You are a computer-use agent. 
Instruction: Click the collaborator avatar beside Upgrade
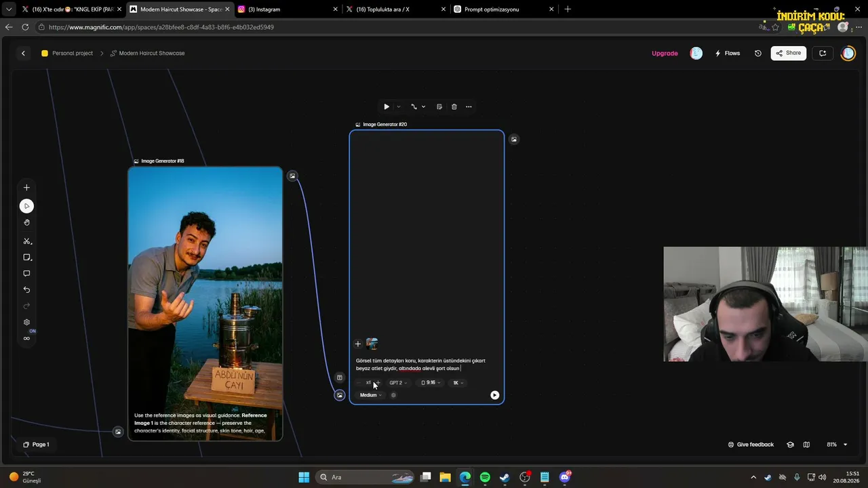(x=696, y=54)
